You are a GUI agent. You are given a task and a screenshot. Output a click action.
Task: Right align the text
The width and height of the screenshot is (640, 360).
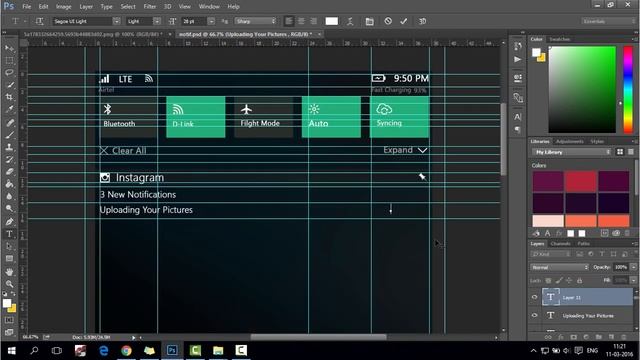(x=313, y=21)
